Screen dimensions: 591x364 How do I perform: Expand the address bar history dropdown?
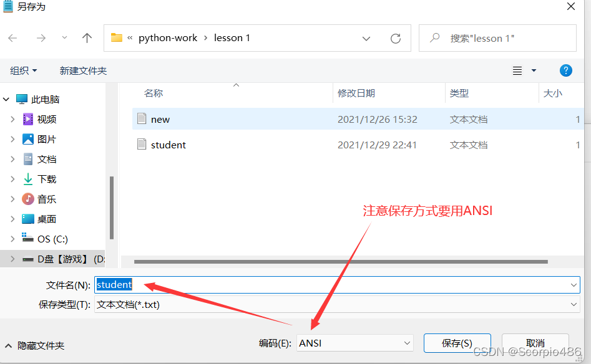pyautogui.click(x=366, y=39)
